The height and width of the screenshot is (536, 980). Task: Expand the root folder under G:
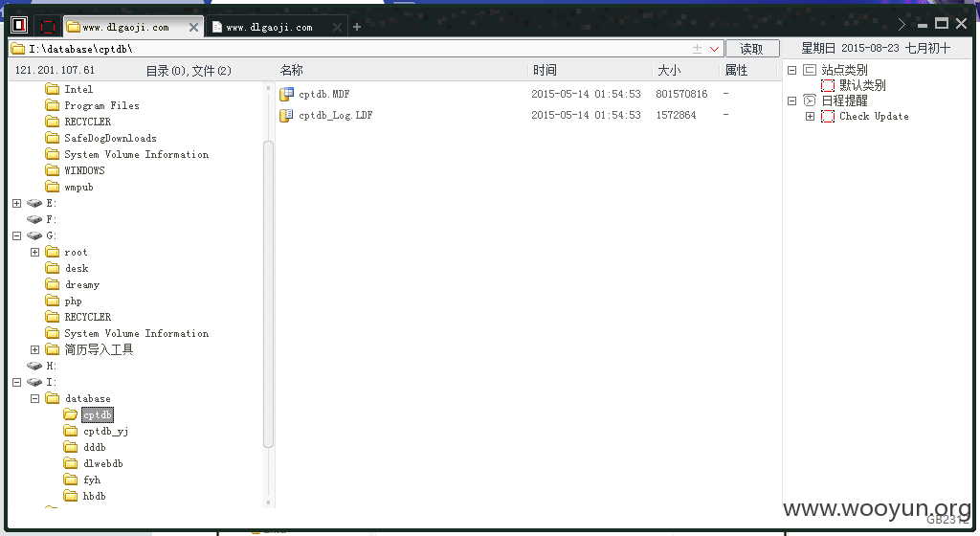tap(35, 252)
